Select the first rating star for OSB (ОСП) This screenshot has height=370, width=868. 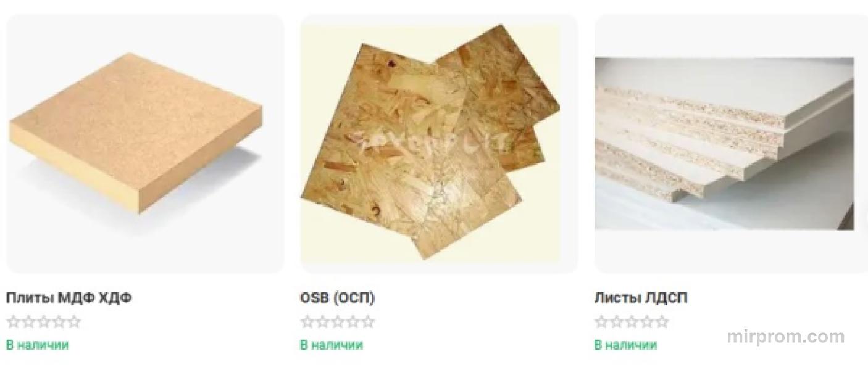click(307, 322)
